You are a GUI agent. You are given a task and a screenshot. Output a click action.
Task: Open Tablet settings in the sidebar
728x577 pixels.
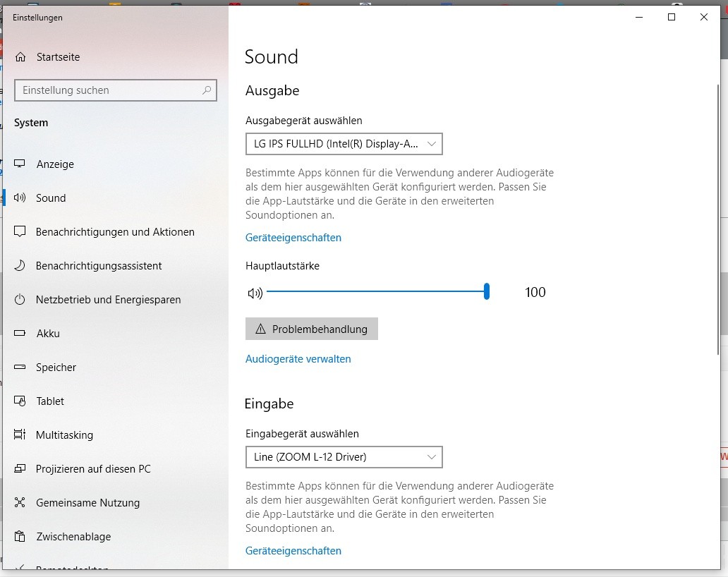pos(50,401)
